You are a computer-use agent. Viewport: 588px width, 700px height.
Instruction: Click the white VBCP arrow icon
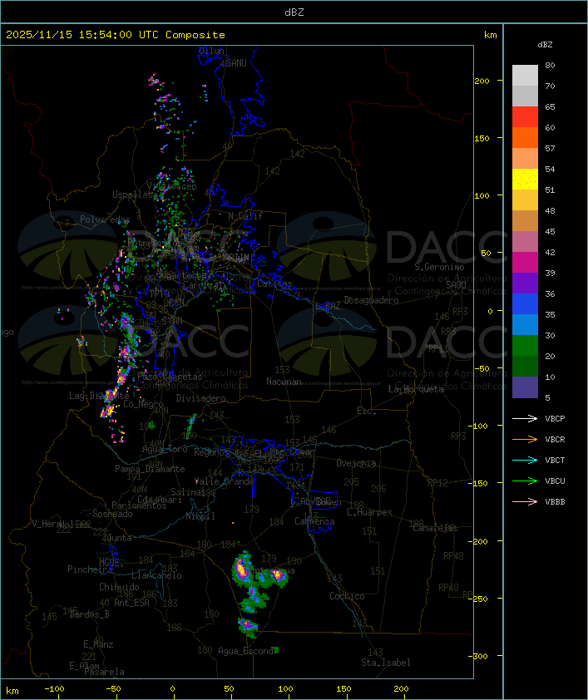[525, 419]
